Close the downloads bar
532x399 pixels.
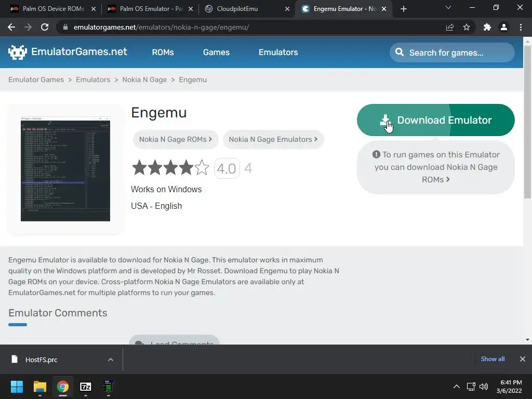[523, 359]
